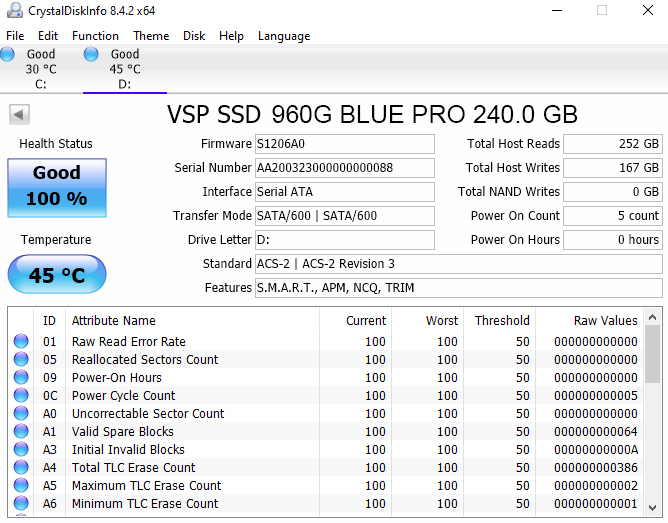Click the status orb for drive D:
The width and height of the screenshot is (668, 523).
pos(91,55)
